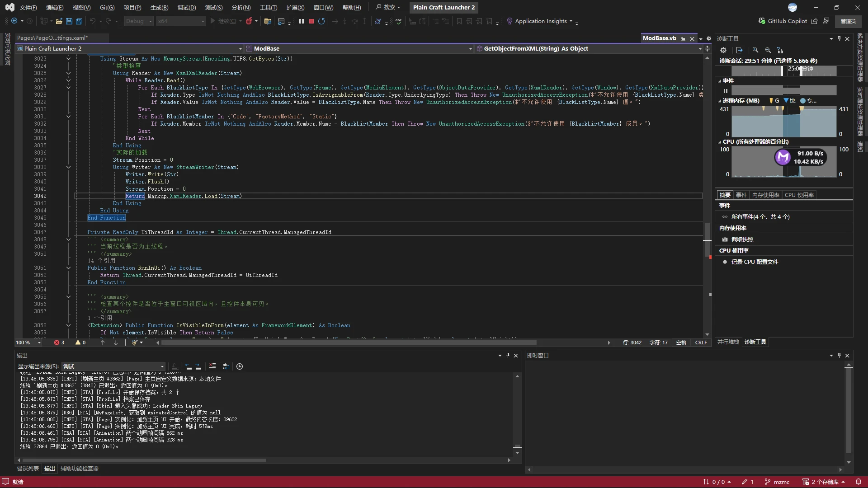This screenshot has height=488, width=868.
Task: Toggle the pin on the ModBase.vb tab
Action: [x=683, y=39]
